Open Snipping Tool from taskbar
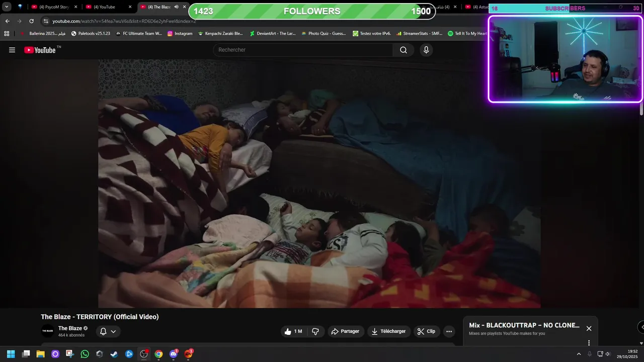The width and height of the screenshot is (644, 362). (69, 354)
